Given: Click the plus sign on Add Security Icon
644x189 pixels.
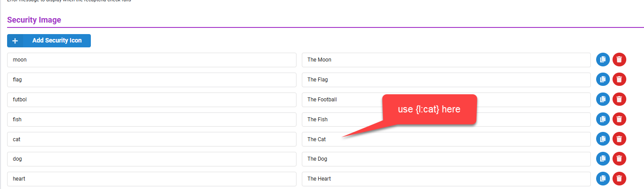Looking at the screenshot, I should [x=15, y=41].
